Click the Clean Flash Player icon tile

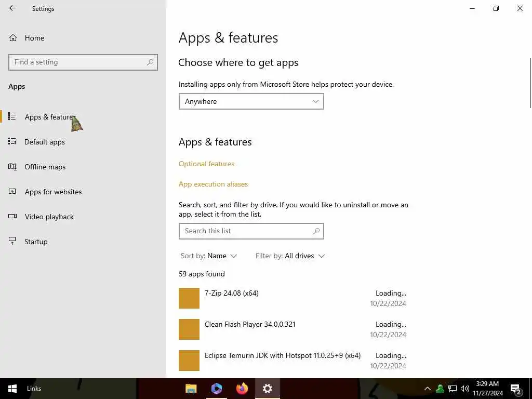[x=189, y=329]
